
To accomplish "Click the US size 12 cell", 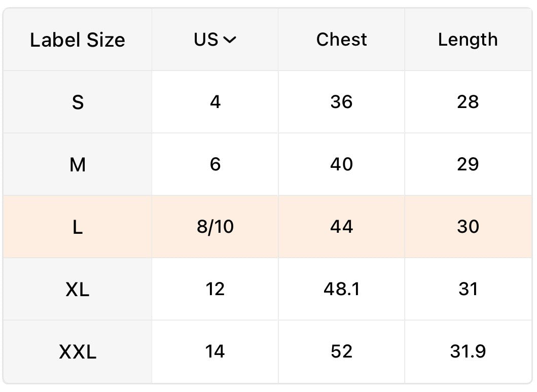I will tap(215, 289).
